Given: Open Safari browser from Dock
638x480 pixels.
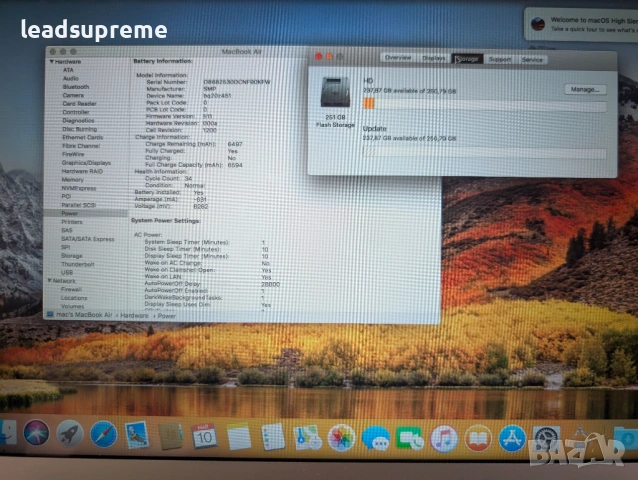Looking at the screenshot, I should pos(104,434).
